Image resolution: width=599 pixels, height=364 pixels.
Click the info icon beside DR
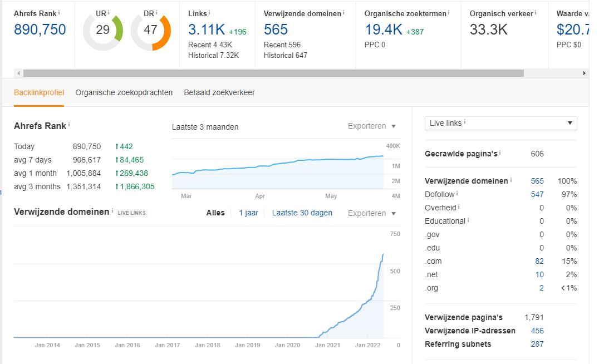156,12
